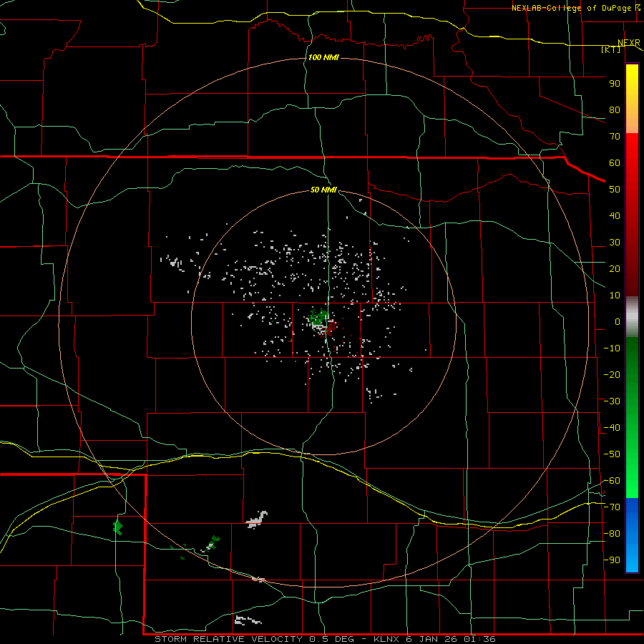The width and height of the screenshot is (644, 644).
Task: Click the 0 knot scale label
Action: pos(618,322)
